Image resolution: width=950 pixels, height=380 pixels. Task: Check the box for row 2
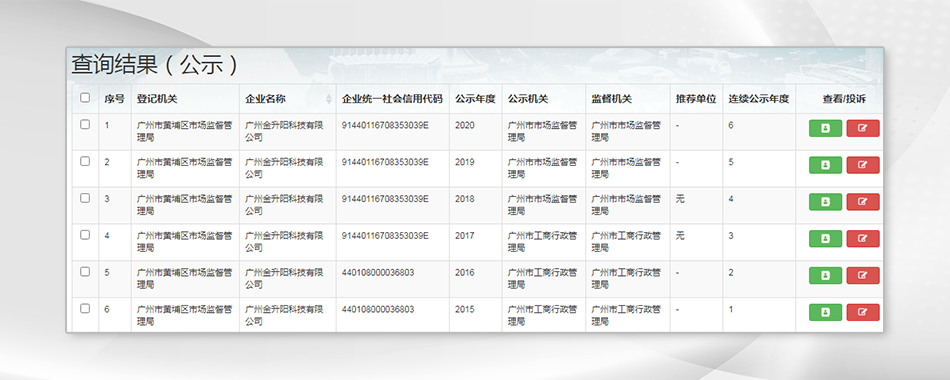85,161
